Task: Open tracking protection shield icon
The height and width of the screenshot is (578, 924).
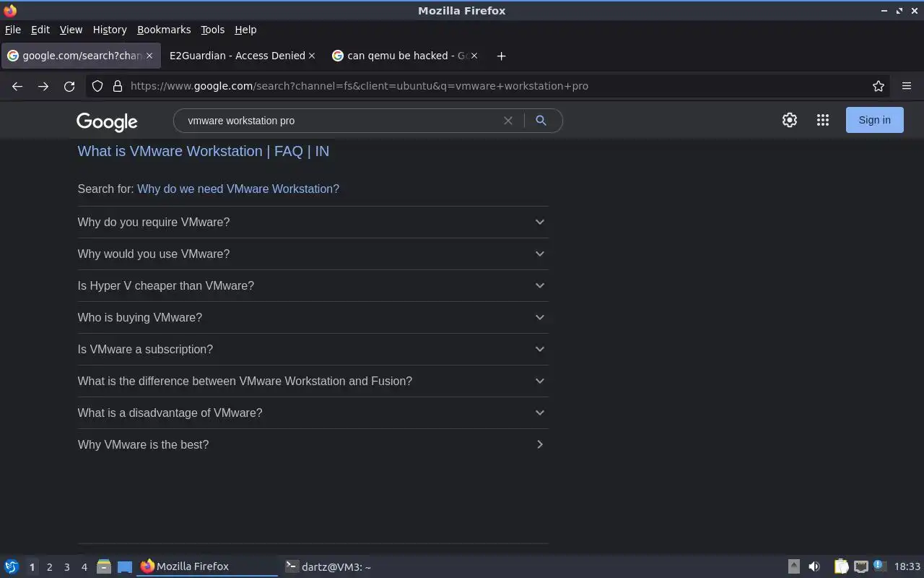Action: coord(97,86)
